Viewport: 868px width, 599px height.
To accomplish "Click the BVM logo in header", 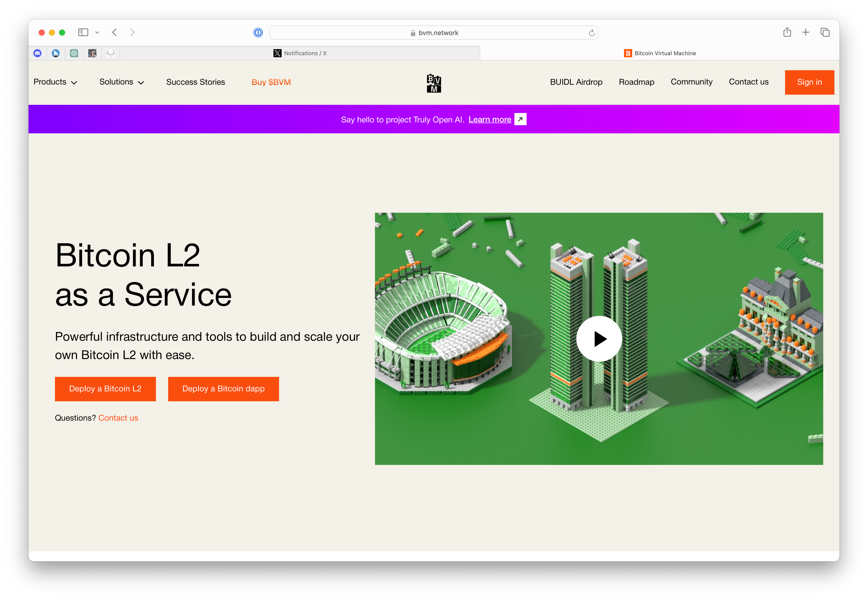I will point(434,83).
